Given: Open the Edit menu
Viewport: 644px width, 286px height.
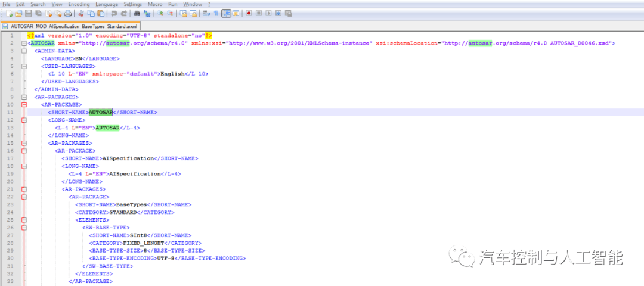Looking at the screenshot, I should tap(20, 4).
